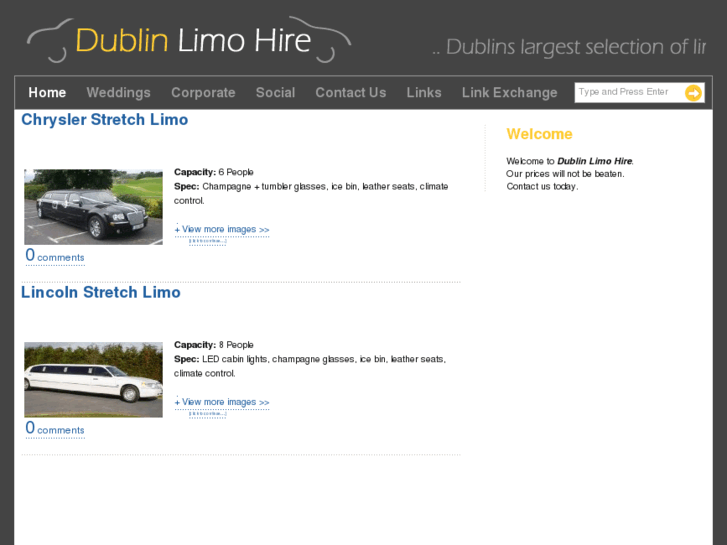Select the Social navigation link
Viewport: 727px width, 545px height.
coord(275,93)
